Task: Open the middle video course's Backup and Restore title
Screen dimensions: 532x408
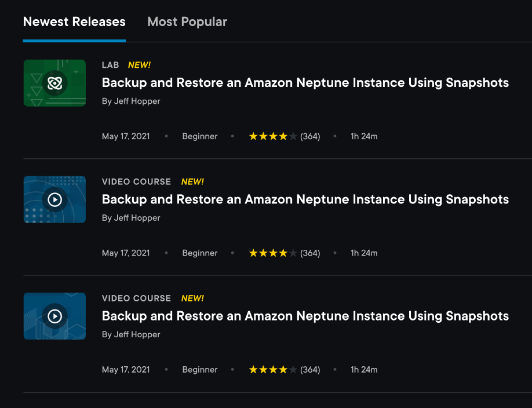Action: pos(305,199)
